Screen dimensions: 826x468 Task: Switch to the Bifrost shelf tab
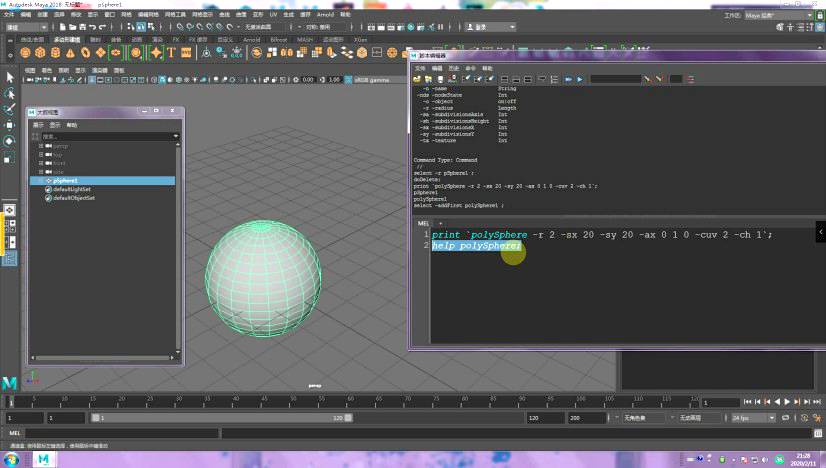point(279,40)
